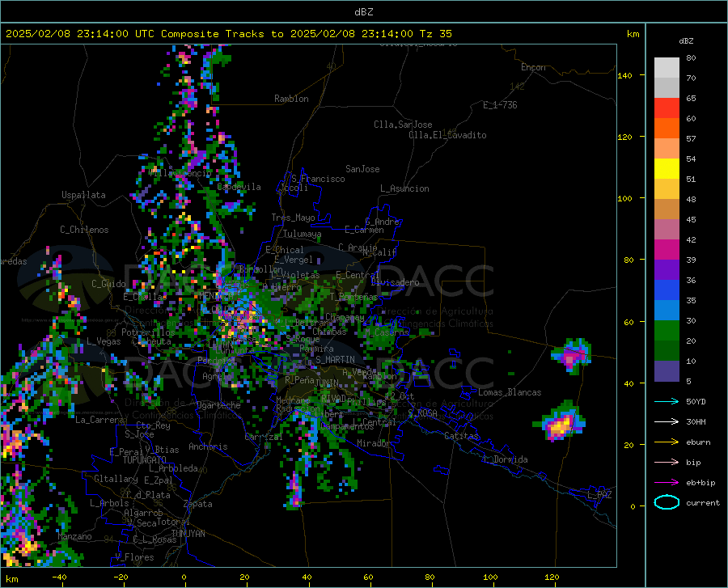The width and height of the screenshot is (728, 588).
Task: Pick the magenta 39-42 dBZ color band
Action: 667,250
